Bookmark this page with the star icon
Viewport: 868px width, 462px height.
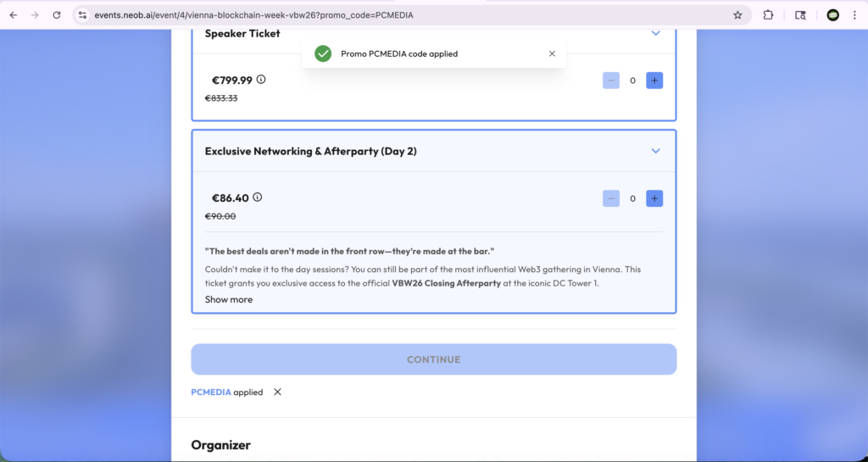coord(737,15)
